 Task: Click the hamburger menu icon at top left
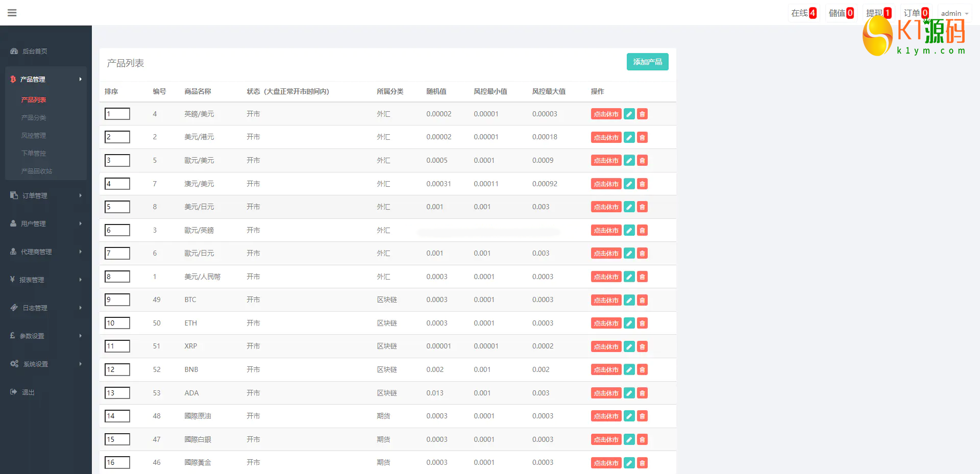[x=12, y=13]
